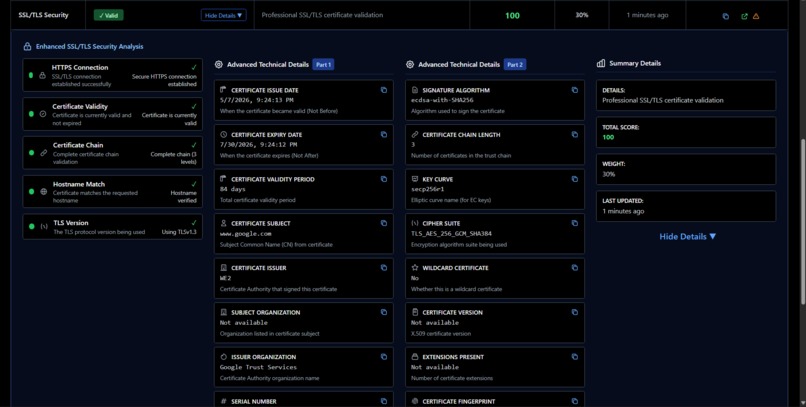
Task: Click the 'www.google.com' certificate subject value
Action: coord(246,234)
